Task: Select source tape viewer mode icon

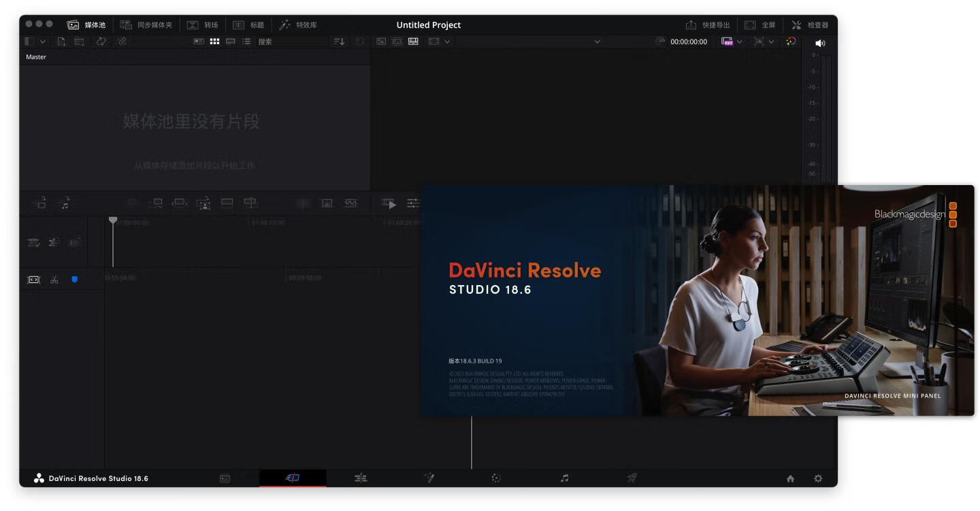Action: [397, 42]
